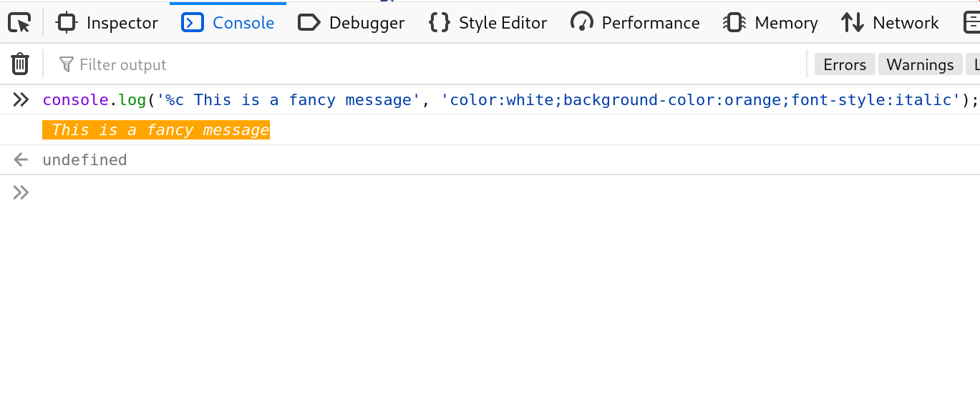The width and height of the screenshot is (980, 417).
Task: Show the Performance tab
Action: [636, 23]
